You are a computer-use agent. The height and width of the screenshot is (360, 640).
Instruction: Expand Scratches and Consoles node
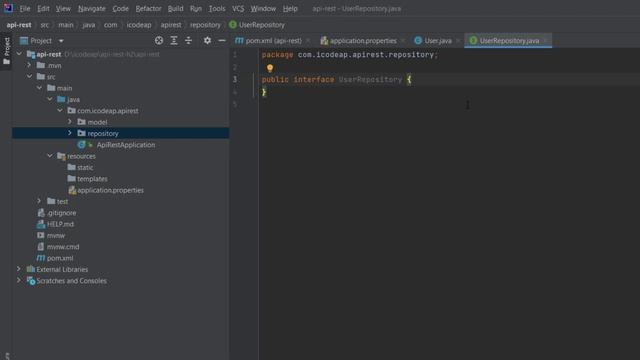pos(19,281)
